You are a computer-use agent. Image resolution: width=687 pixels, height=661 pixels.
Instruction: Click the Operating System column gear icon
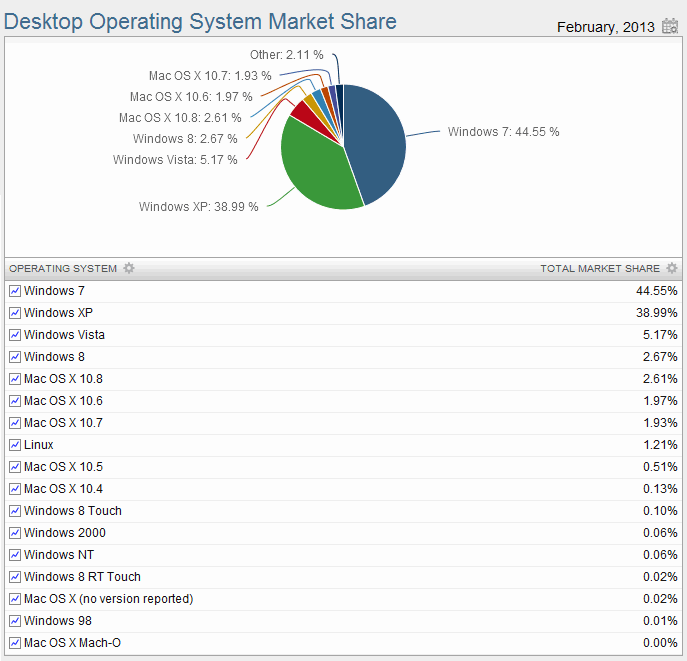click(129, 268)
